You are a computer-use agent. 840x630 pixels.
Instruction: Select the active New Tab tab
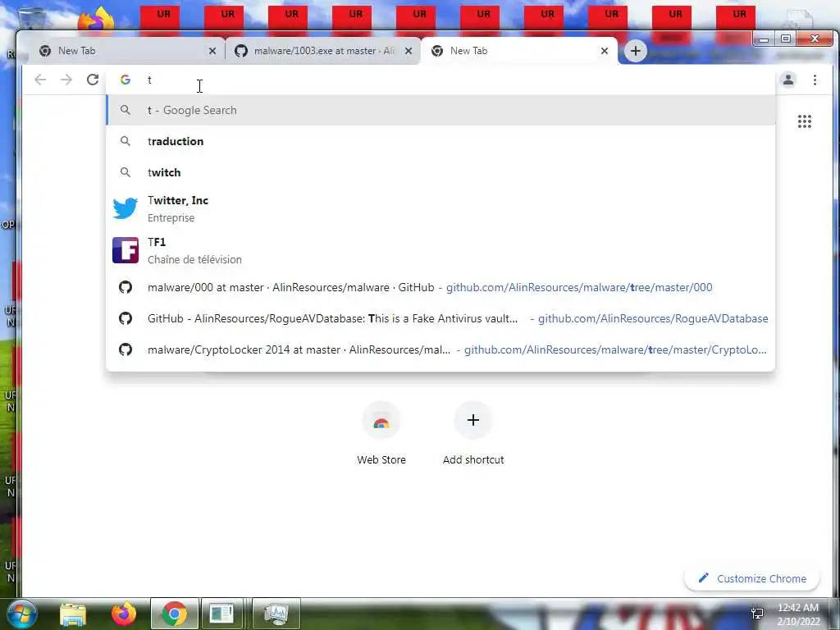tap(519, 51)
